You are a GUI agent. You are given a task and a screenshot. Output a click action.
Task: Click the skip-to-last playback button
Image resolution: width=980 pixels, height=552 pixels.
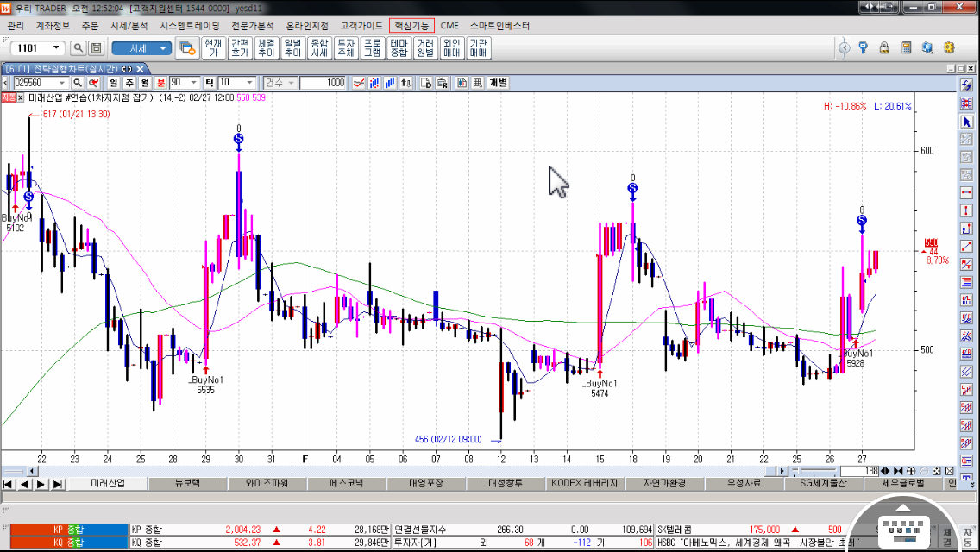[x=58, y=484]
